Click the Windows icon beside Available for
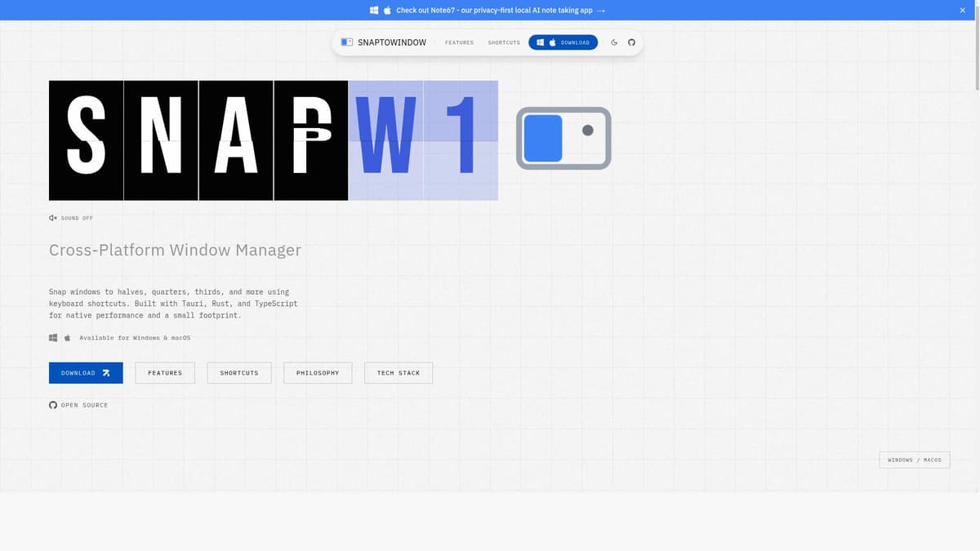 53,337
